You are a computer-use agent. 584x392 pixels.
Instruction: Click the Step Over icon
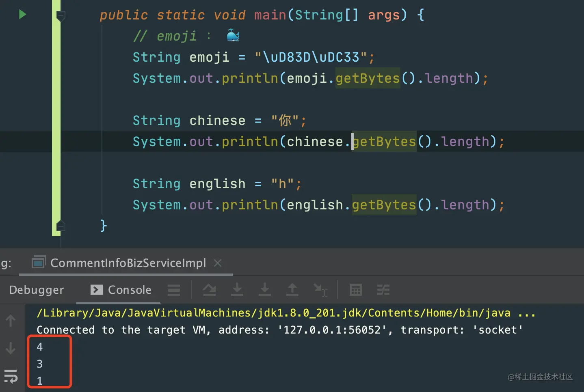coord(209,290)
